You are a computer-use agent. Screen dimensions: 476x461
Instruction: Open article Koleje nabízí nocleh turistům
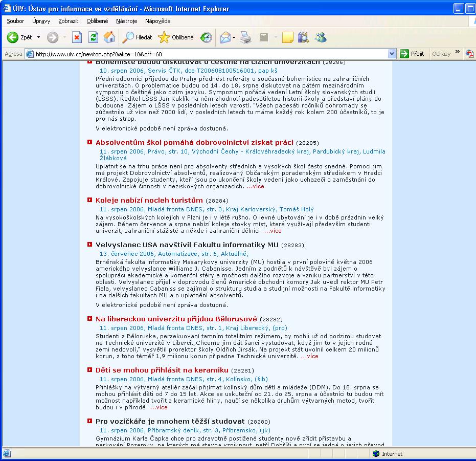coord(149,200)
